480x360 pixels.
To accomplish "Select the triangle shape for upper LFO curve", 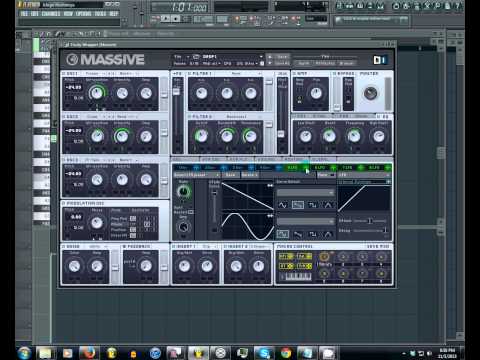I will (328, 205).
